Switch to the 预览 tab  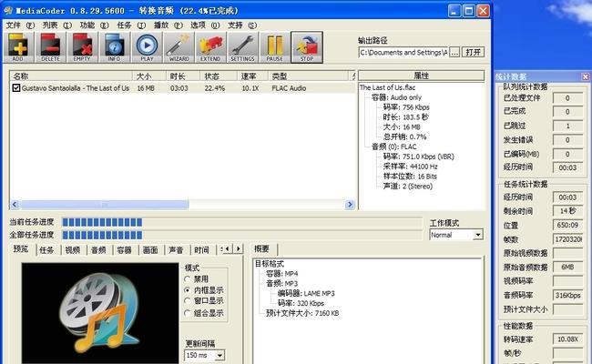(21, 249)
